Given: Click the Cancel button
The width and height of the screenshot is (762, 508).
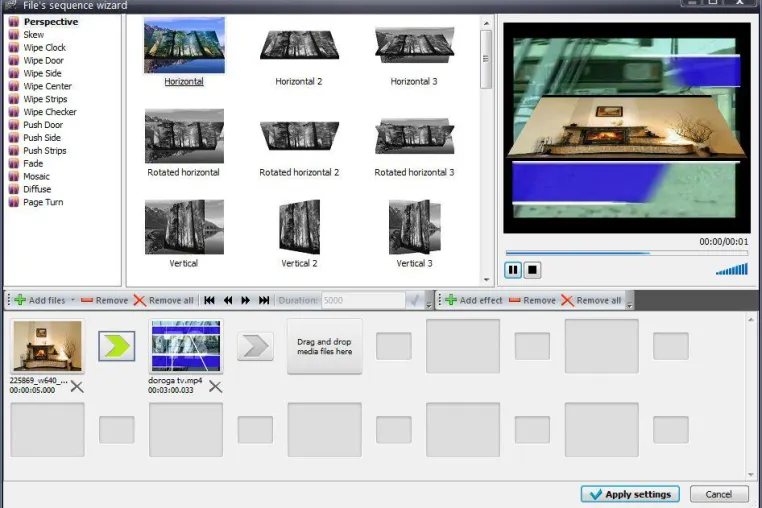Looking at the screenshot, I should pos(719,494).
